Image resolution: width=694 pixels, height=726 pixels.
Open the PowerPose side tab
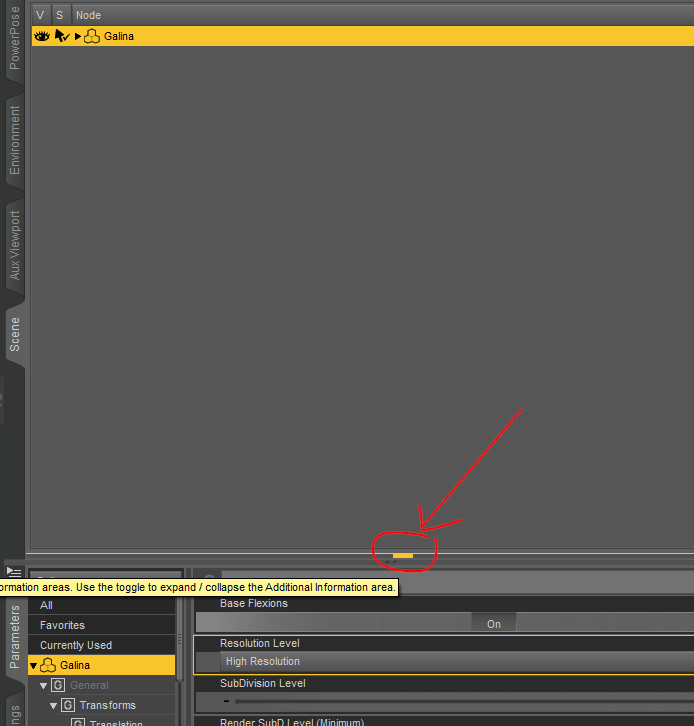click(14, 38)
